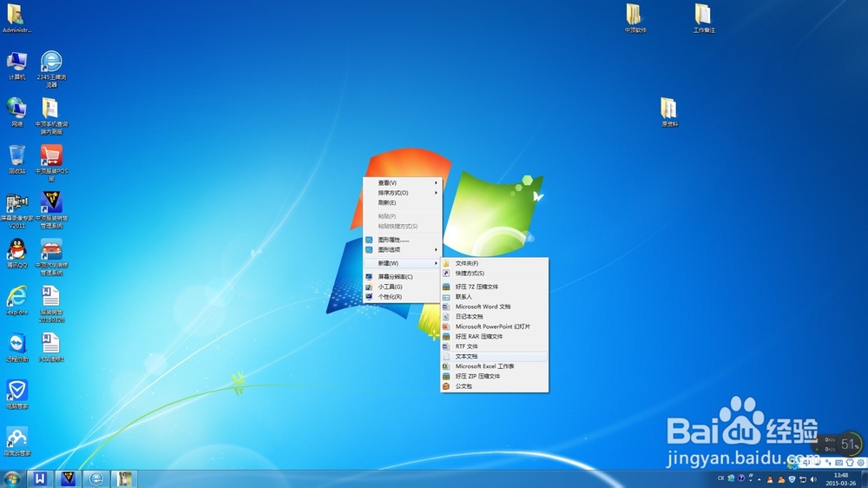The width and height of the screenshot is (868, 488).
Task: Select Microsoft Word 文档 in submenu
Action: [x=495, y=307]
